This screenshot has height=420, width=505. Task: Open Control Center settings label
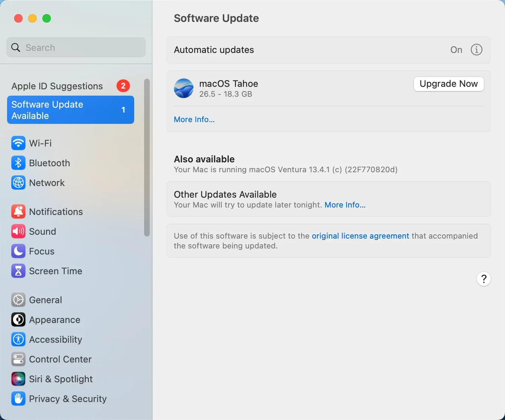click(x=60, y=359)
